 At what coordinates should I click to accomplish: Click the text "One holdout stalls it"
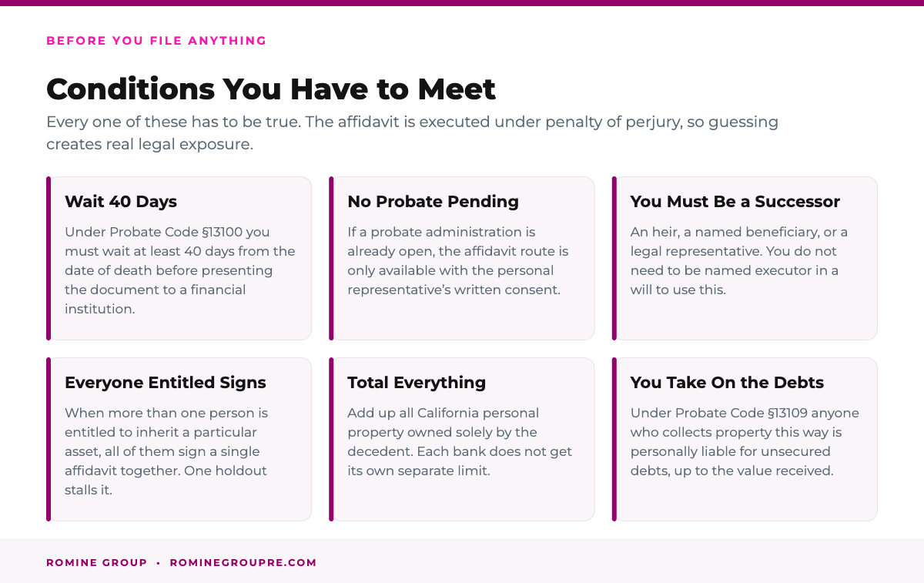point(166,480)
